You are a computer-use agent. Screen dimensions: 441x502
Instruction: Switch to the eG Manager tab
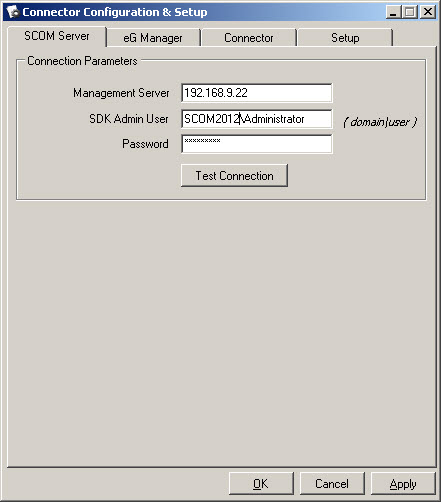click(x=153, y=38)
